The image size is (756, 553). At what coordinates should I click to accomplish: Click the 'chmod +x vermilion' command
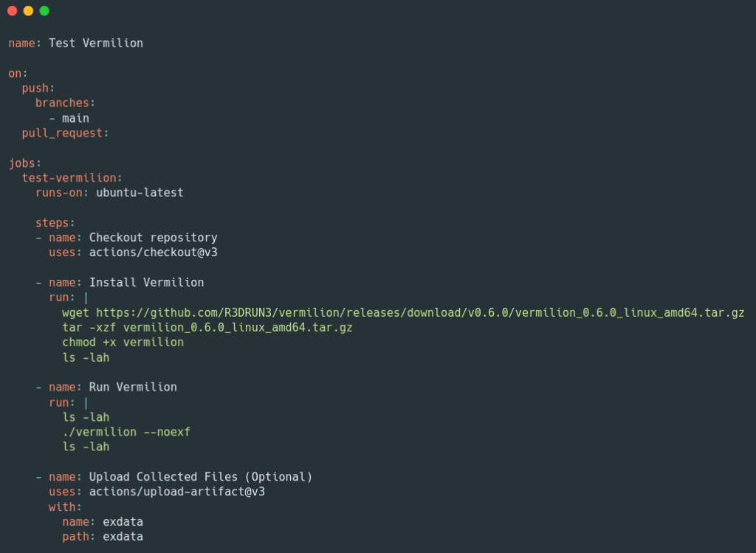pos(123,342)
